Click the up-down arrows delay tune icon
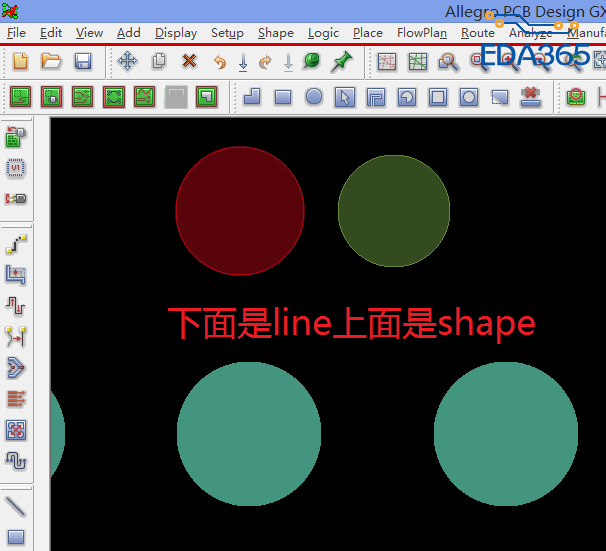Screen dimensions: 606x551 coord(15,306)
